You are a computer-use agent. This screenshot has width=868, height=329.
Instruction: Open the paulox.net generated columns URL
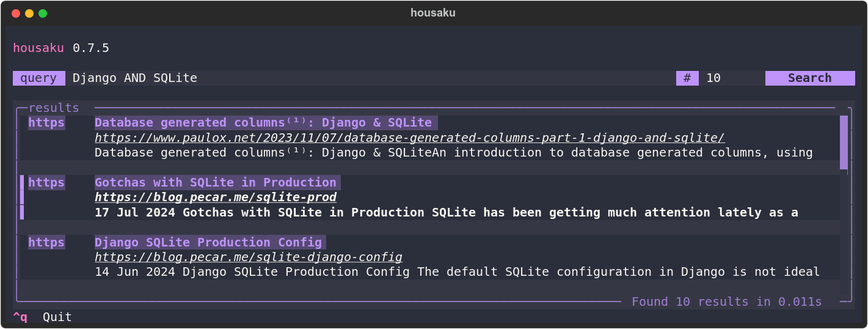coord(409,138)
